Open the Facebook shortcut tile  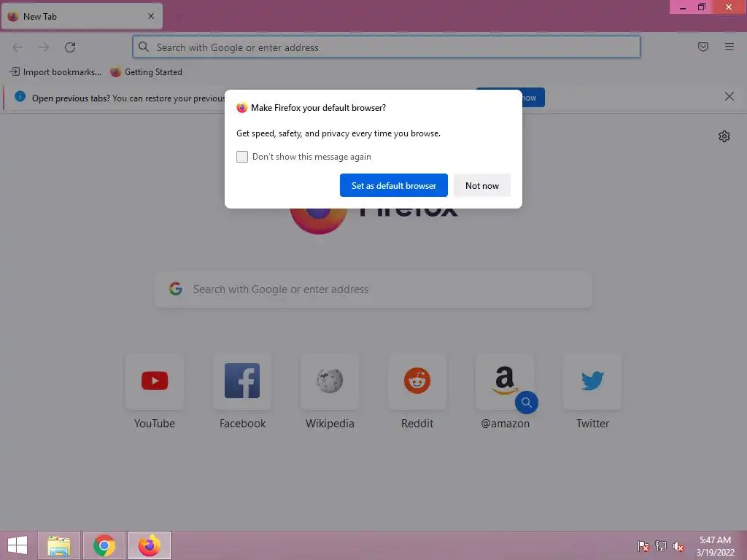[x=242, y=381]
